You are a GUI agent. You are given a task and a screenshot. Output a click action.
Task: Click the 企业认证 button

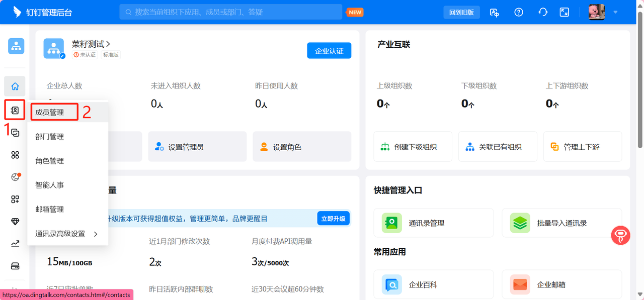329,51
